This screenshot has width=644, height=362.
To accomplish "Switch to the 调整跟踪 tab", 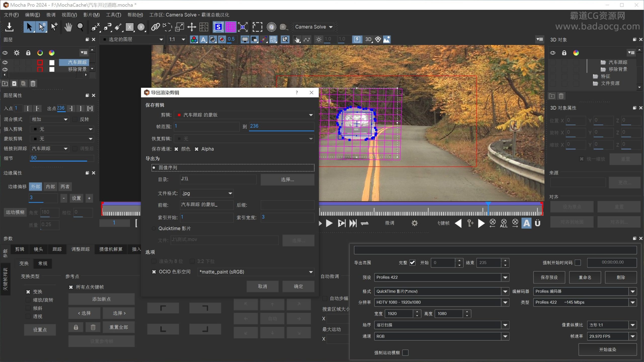I will tap(80, 249).
